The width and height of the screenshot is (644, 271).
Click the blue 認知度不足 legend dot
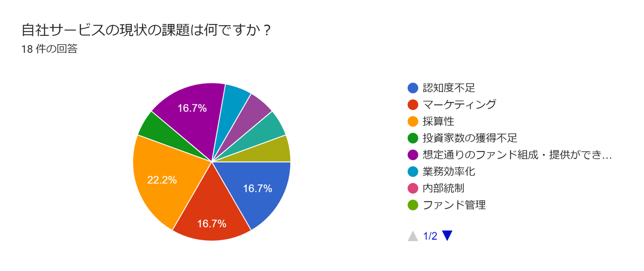pyautogui.click(x=413, y=88)
